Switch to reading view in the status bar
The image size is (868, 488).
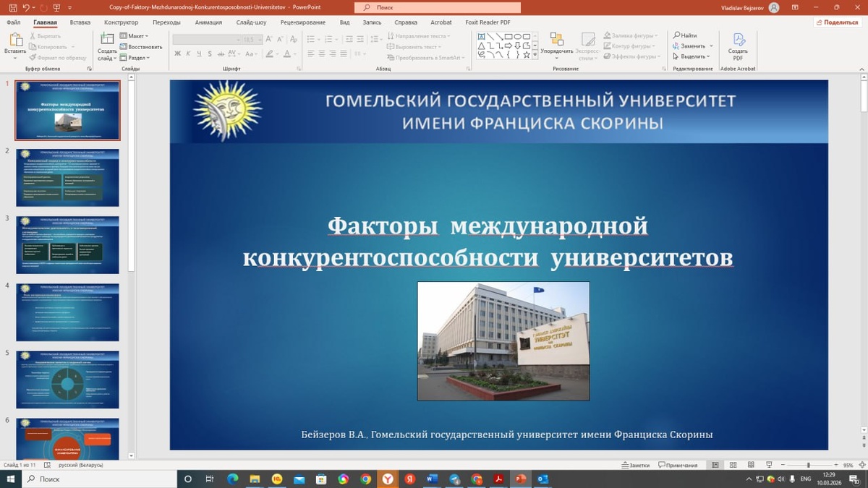coord(751,465)
